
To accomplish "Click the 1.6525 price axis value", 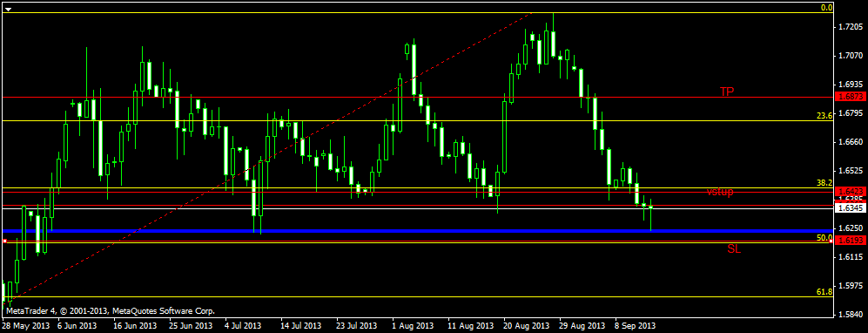I will (x=851, y=171).
